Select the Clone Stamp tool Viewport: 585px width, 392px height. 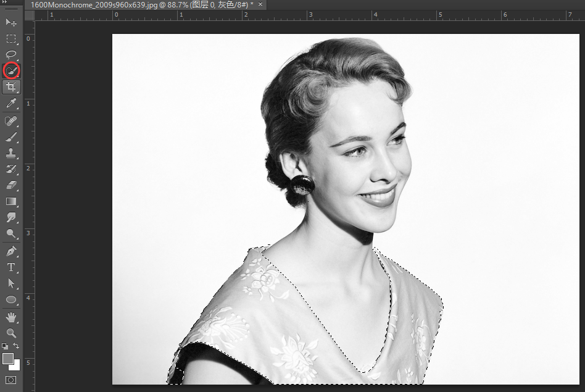point(11,153)
